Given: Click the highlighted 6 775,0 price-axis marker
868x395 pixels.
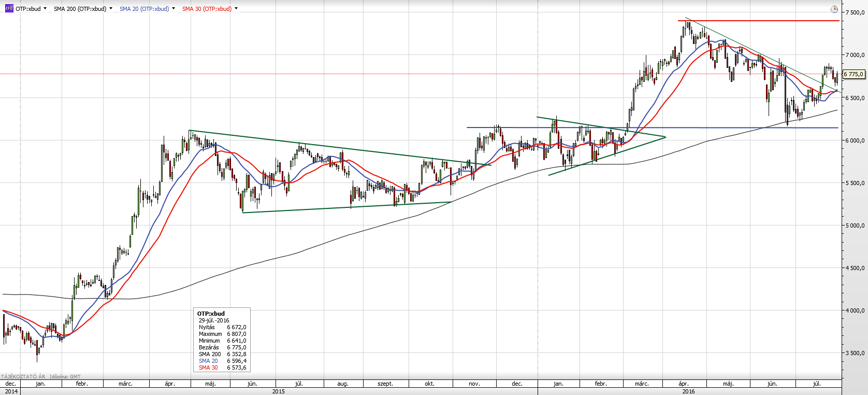Looking at the screenshot, I should point(854,74).
